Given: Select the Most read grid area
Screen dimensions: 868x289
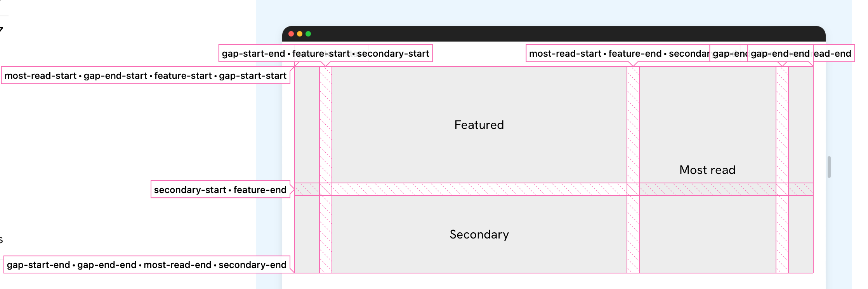Looking at the screenshot, I should pyautogui.click(x=707, y=170).
